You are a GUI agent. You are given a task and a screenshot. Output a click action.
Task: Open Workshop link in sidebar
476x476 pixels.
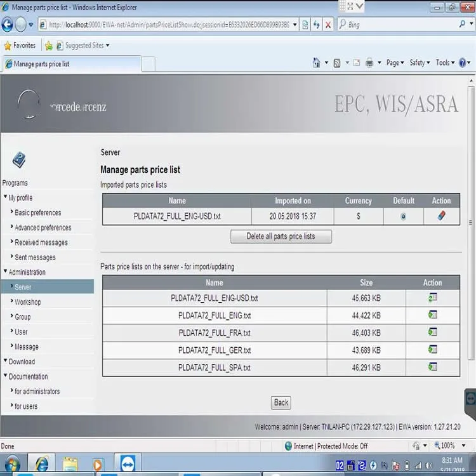pyautogui.click(x=28, y=302)
